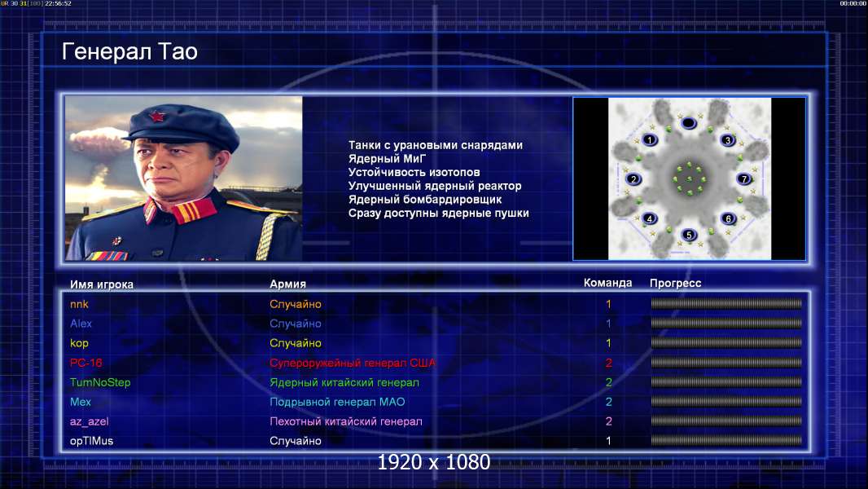Click the 'Команда' column header
Screen dimensions: 868x489
[607, 283]
